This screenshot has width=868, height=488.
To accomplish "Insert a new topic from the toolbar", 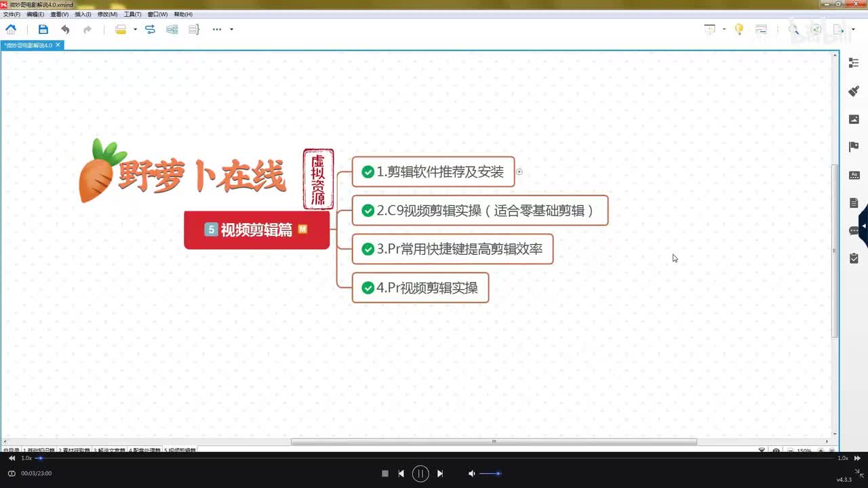I will click(x=121, y=29).
